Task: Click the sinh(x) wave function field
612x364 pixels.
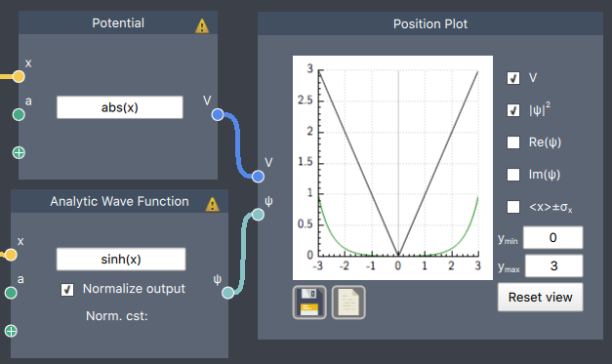Action: 121,259
